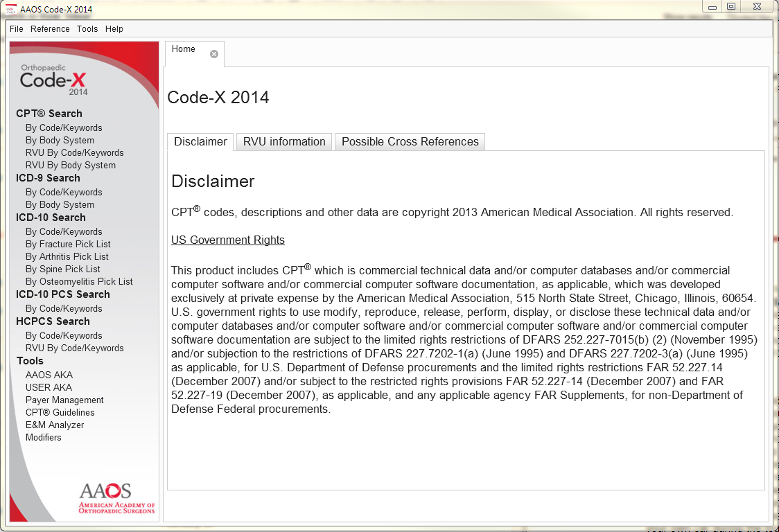This screenshot has width=779, height=532.
Task: Open ICD-10 PCS Search By Code/Keywords
Action: (x=64, y=308)
